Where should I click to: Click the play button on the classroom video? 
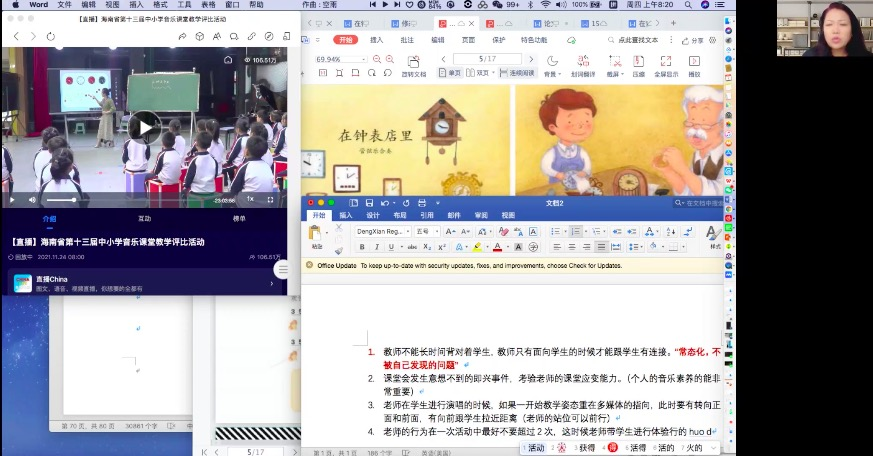[145, 126]
